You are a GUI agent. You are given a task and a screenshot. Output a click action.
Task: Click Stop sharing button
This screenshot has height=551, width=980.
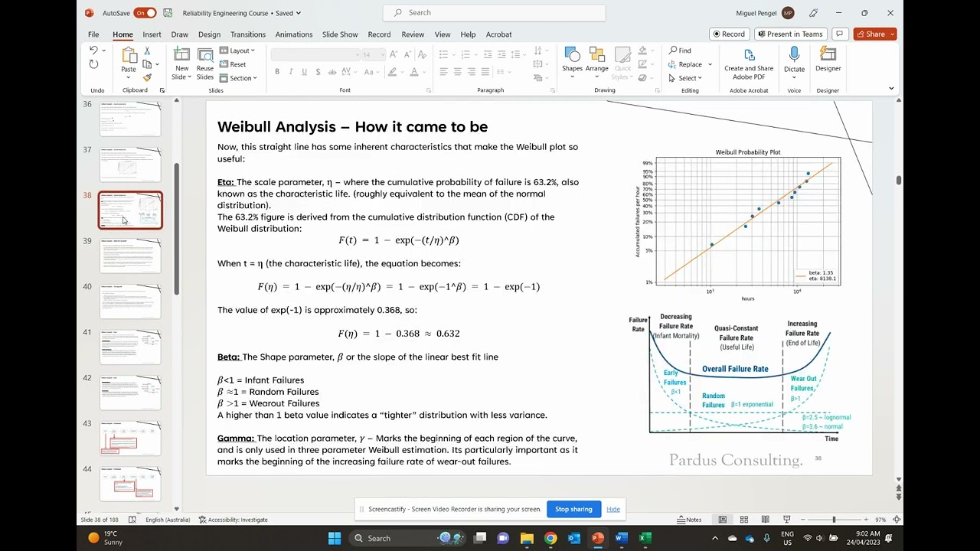(x=573, y=509)
